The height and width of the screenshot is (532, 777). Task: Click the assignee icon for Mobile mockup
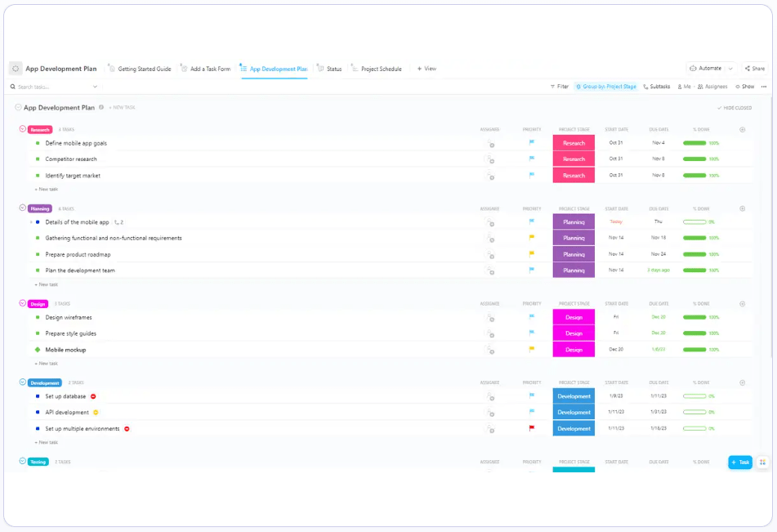tap(490, 350)
